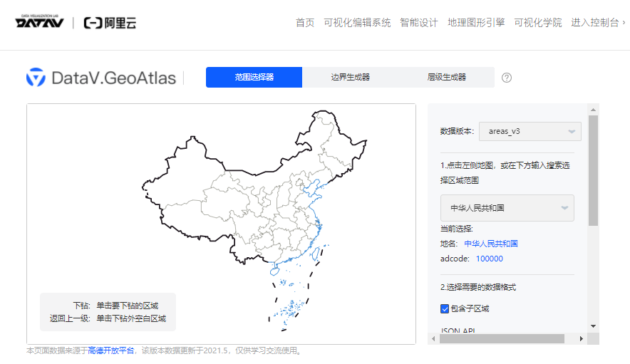Screen dimensions: 630x364
Task: Open 可视化编辑系统 menu item
Action: click(357, 23)
